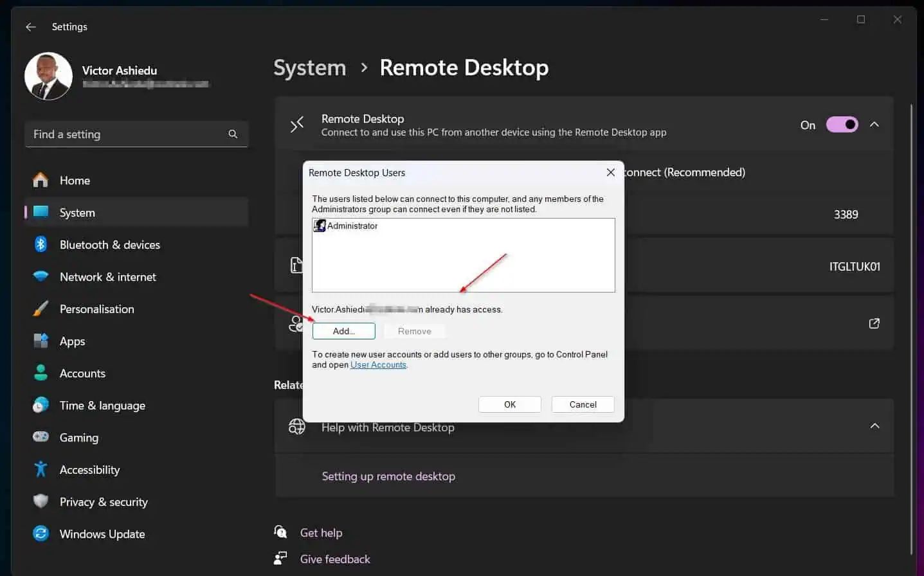Open the User Accounts link

(x=378, y=365)
